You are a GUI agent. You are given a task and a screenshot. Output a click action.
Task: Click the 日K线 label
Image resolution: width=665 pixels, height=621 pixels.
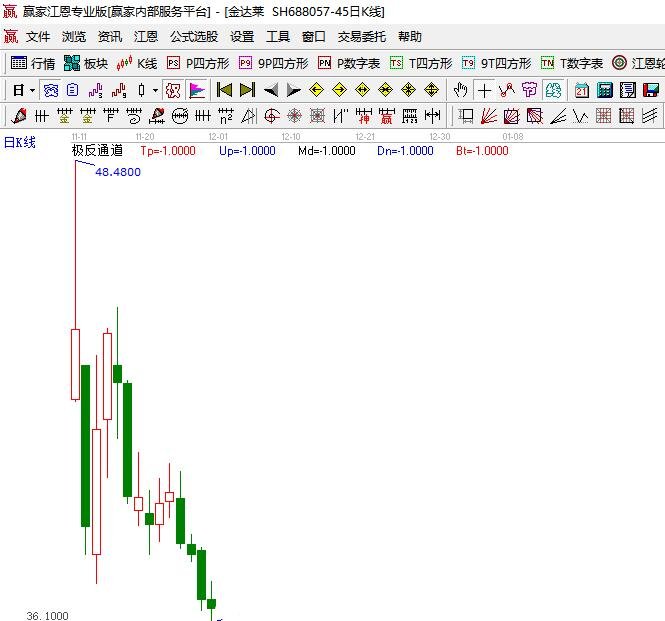pos(20,143)
